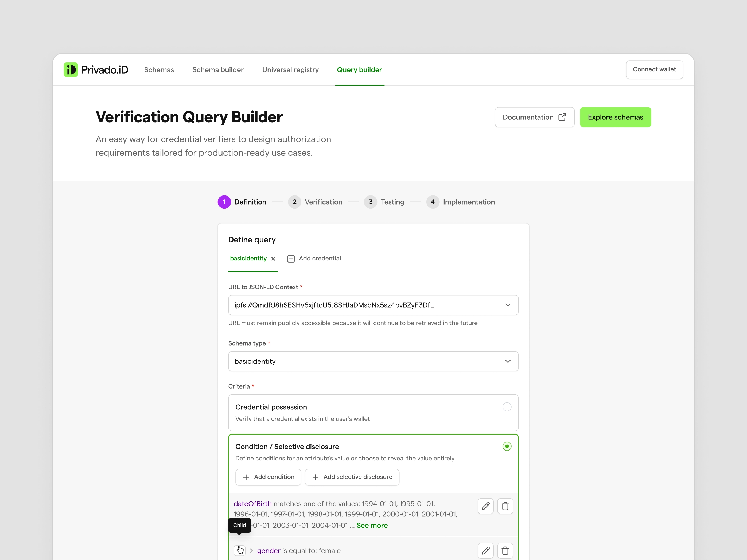The height and width of the screenshot is (560, 747).
Task: Edit the dateOfBirth condition with the pencil icon
Action: coord(486,506)
